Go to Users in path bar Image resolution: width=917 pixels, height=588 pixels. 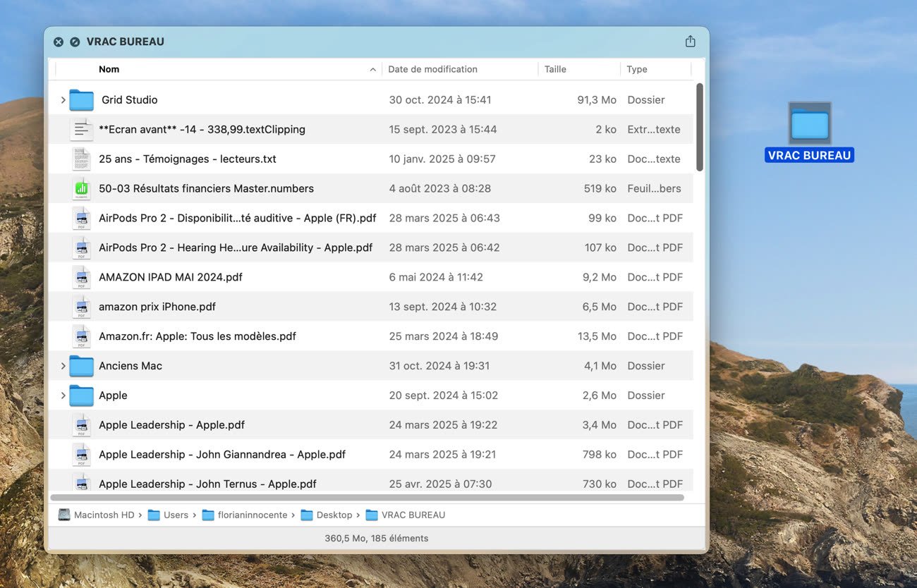coord(176,515)
